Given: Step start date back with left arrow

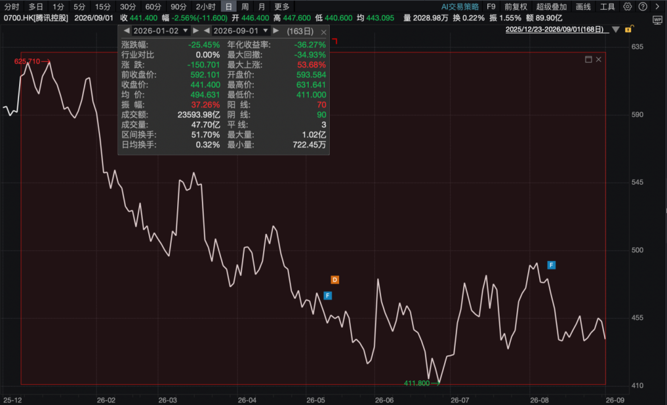Looking at the screenshot, I should point(126,31).
